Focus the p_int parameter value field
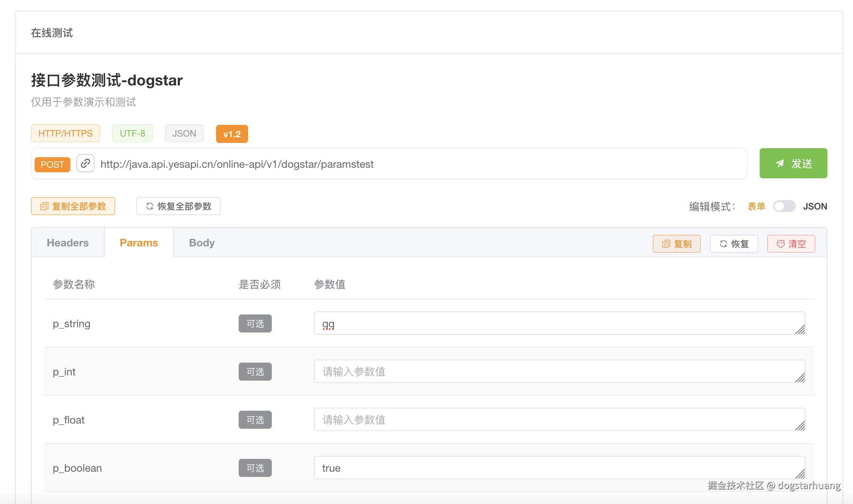853x504 pixels. pos(557,372)
